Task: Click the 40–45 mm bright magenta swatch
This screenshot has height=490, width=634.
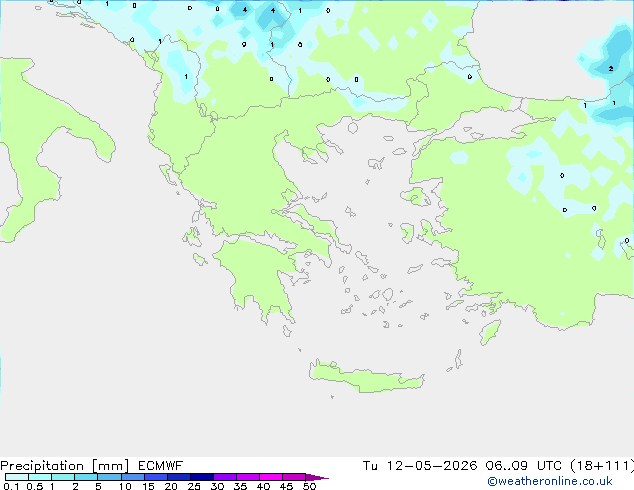Action: tap(271, 477)
